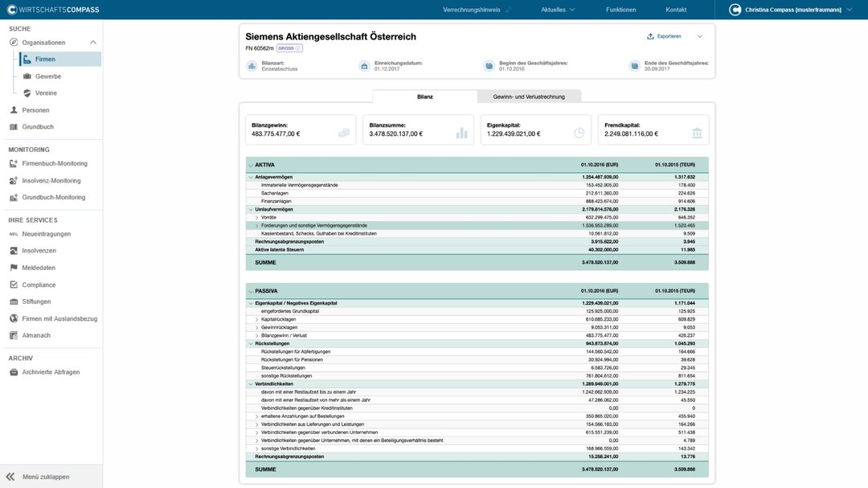The height and width of the screenshot is (488, 868).
Task: Click the Eigenkapital summary card
Action: tap(536, 129)
